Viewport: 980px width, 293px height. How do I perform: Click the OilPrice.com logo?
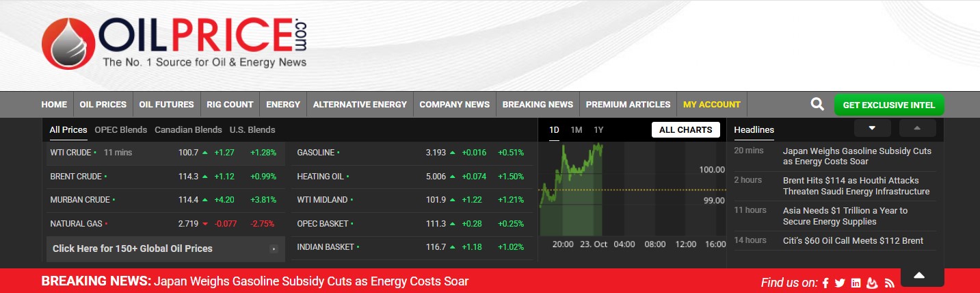click(174, 44)
